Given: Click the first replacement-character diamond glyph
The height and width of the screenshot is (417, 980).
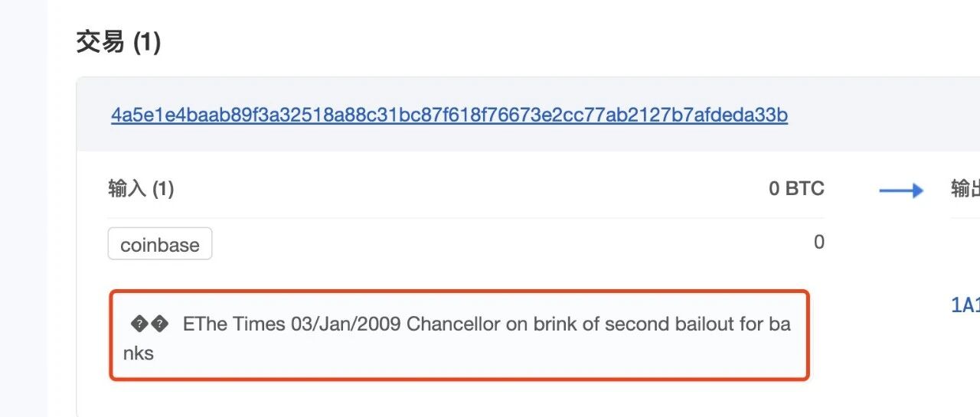Looking at the screenshot, I should [x=139, y=324].
